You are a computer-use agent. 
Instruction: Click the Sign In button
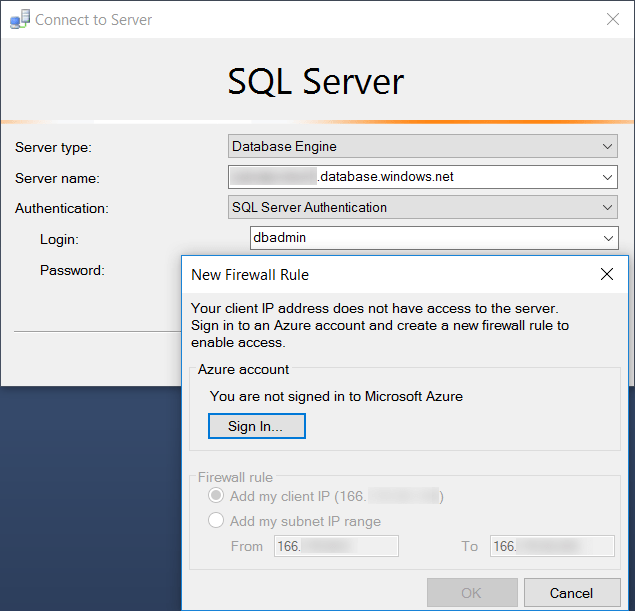257,426
